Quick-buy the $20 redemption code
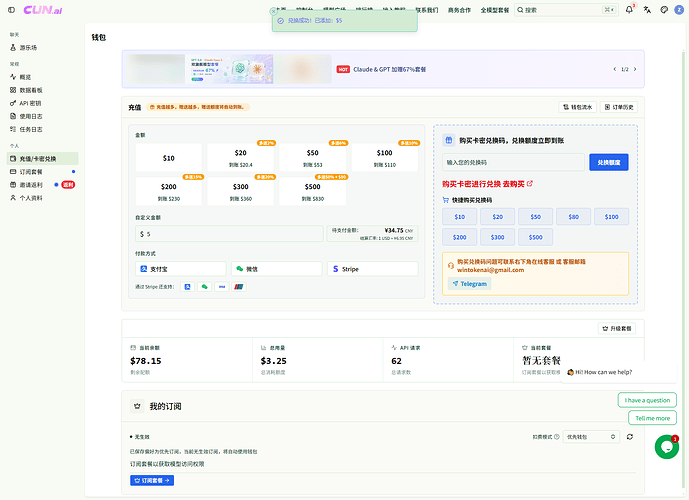Image resolution: width=689 pixels, height=500 pixels. tap(497, 217)
